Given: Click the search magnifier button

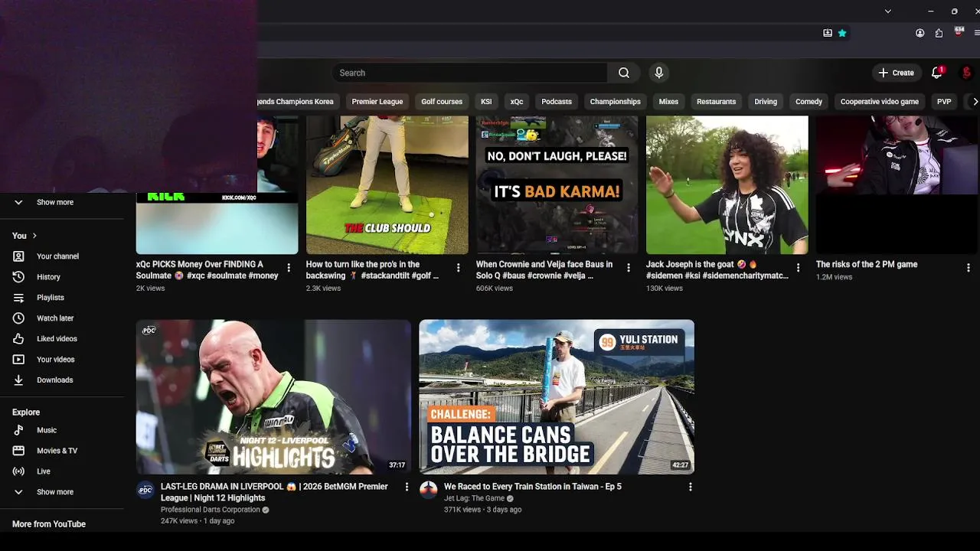Looking at the screenshot, I should (x=624, y=73).
